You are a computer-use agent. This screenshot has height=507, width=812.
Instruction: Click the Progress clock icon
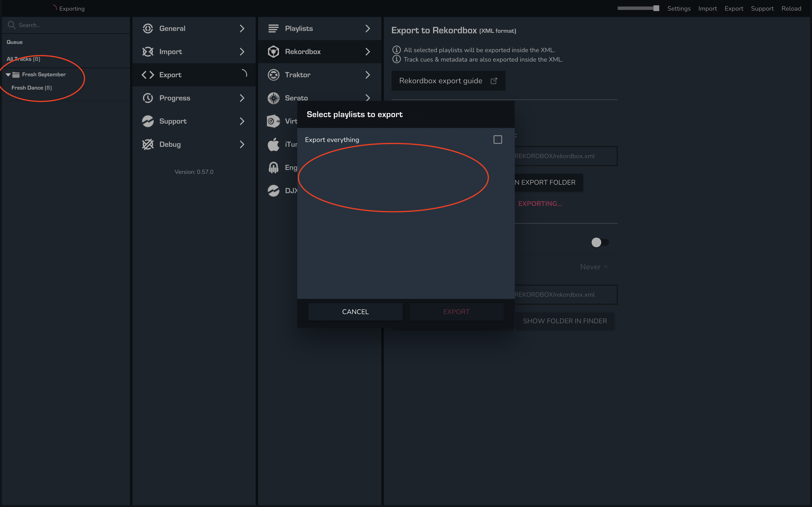click(148, 98)
